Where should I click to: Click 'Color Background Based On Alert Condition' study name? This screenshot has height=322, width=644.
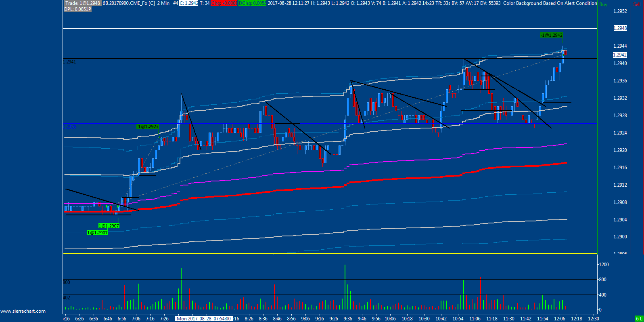coord(550,3)
